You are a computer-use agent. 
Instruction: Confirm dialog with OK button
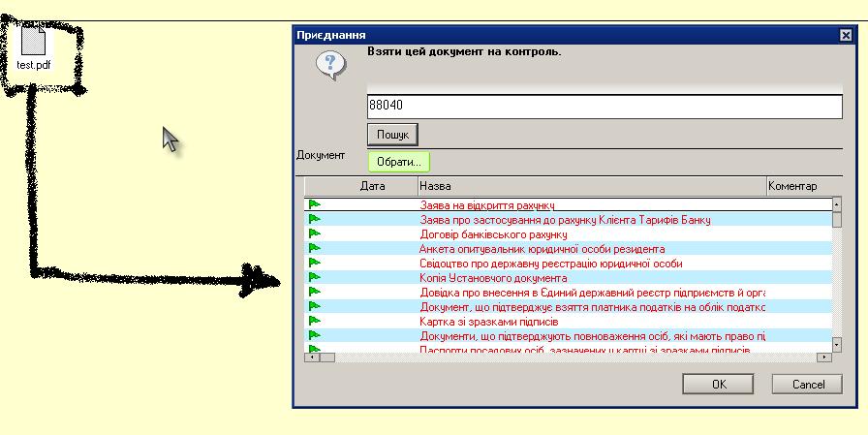click(718, 384)
